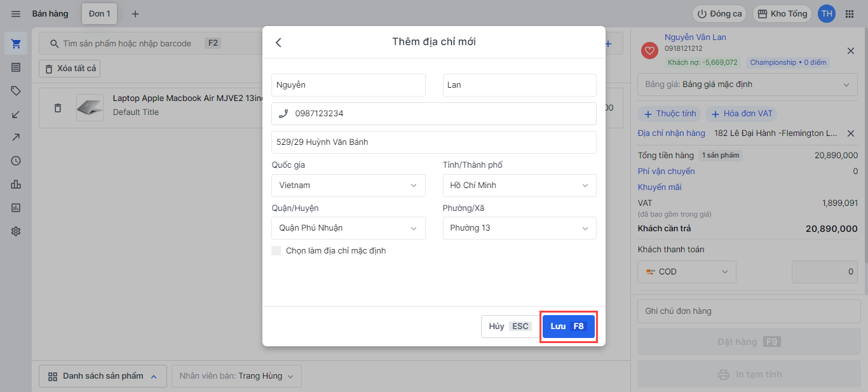This screenshot has height=392, width=868.
Task: Open the COD payment method dropdown
Action: pos(687,272)
